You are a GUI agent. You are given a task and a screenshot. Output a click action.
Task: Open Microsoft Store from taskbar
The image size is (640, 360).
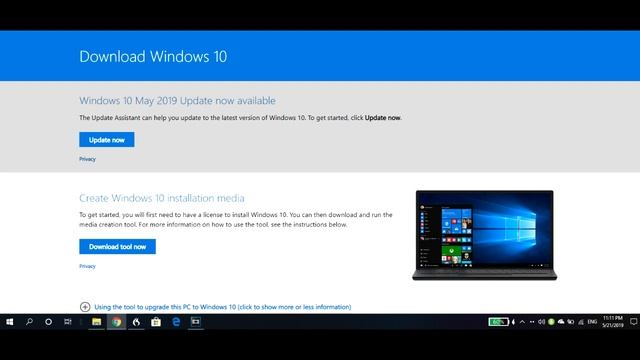click(x=156, y=322)
